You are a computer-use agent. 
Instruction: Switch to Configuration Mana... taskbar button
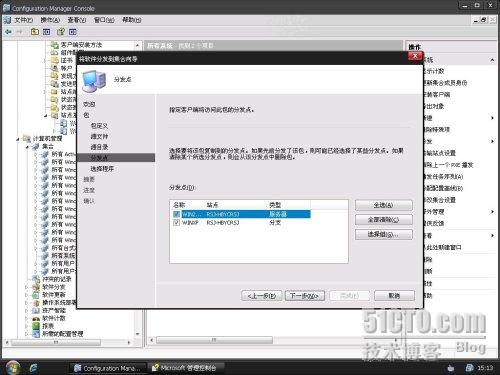(x=108, y=368)
